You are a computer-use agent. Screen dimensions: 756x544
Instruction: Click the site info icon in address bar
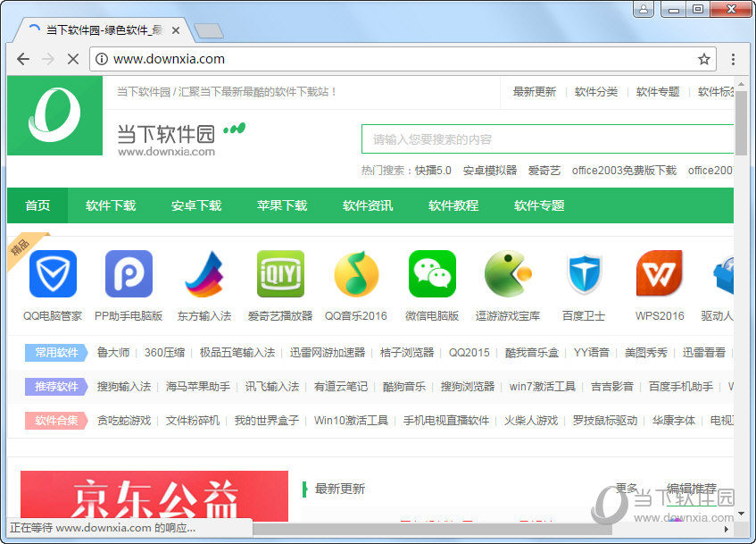[x=101, y=59]
